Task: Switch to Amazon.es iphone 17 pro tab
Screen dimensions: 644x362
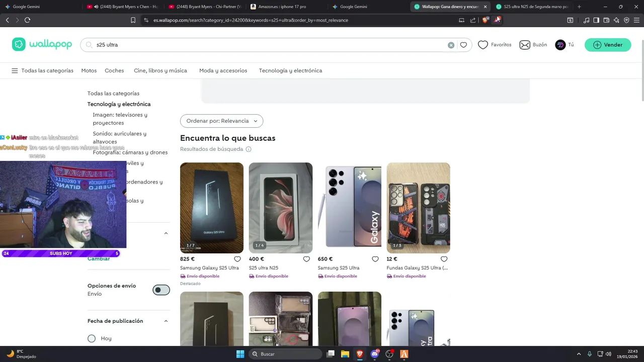Action: (x=286, y=7)
